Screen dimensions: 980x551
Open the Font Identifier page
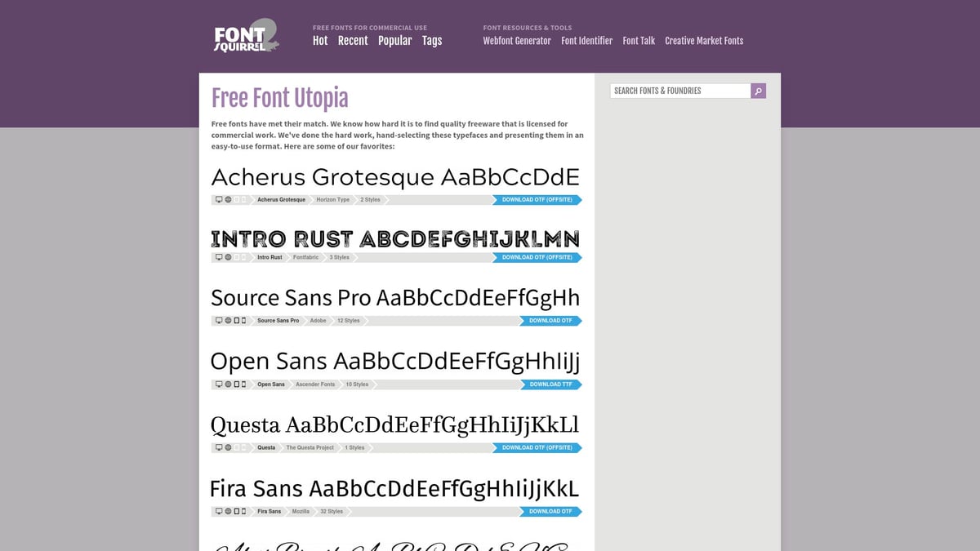tap(586, 41)
